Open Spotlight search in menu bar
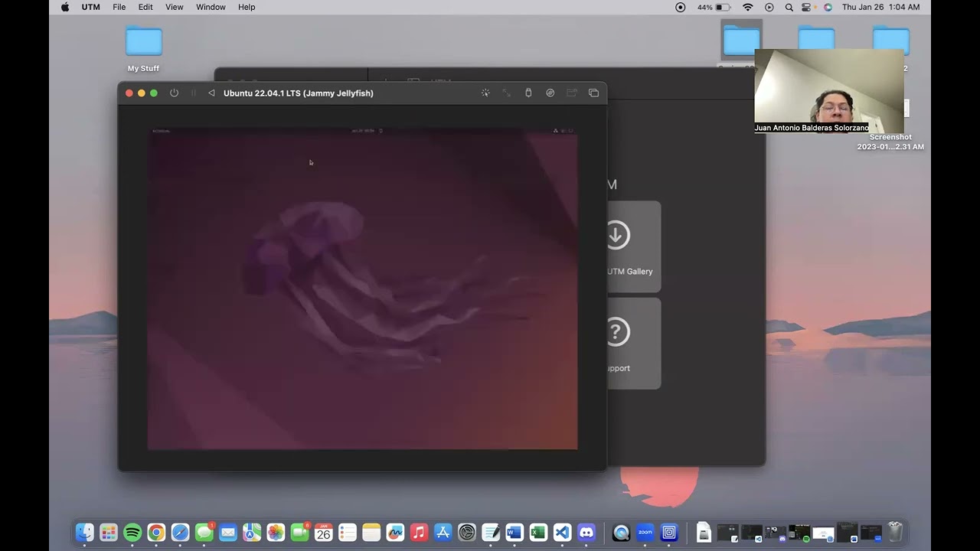This screenshot has width=980, height=551. pyautogui.click(x=789, y=7)
